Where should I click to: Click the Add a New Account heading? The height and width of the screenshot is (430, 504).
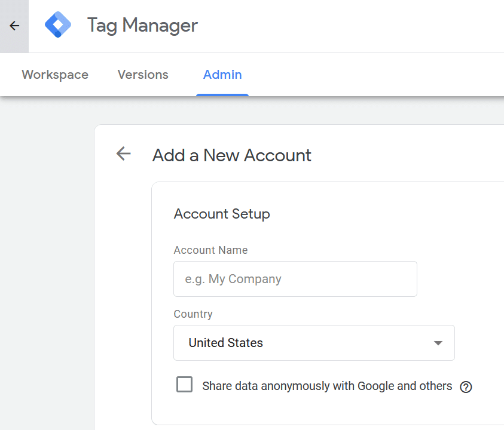(231, 155)
